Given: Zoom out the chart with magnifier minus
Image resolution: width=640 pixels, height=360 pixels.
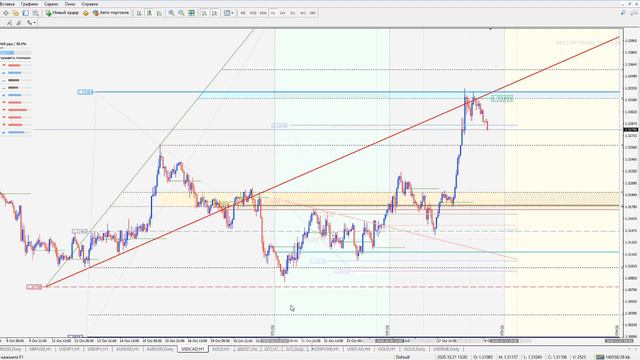Looking at the screenshot, I should (x=181, y=13).
